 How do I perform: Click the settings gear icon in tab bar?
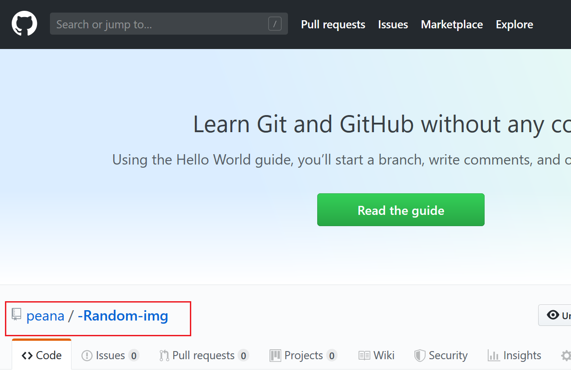tap(566, 356)
